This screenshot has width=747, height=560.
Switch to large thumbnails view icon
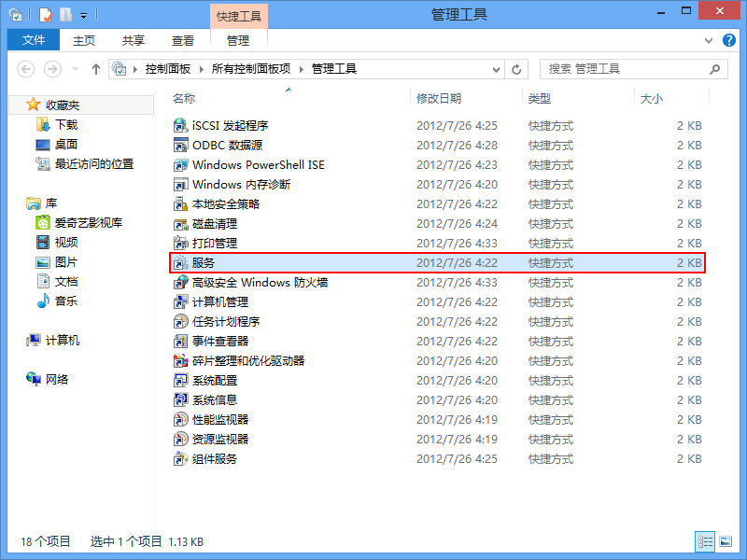(726, 541)
